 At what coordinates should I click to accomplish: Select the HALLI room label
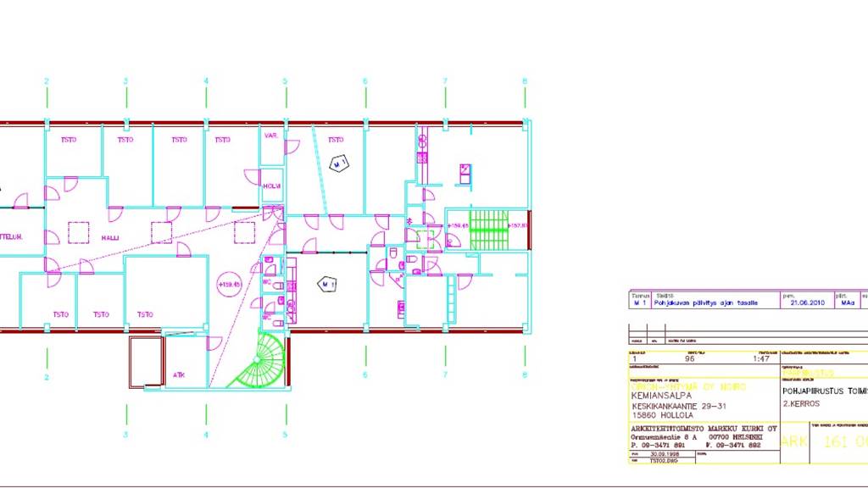coord(110,239)
